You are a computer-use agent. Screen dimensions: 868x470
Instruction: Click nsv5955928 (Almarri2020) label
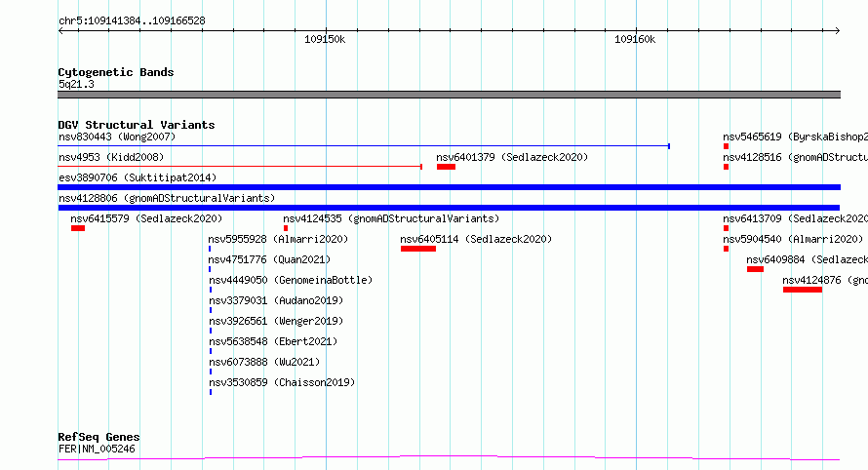[x=278, y=239]
